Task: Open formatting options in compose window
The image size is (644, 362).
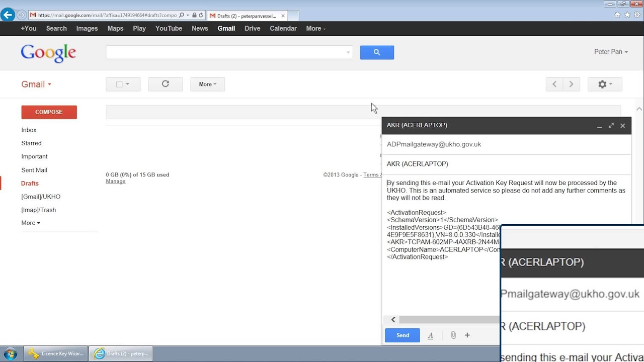Action: 430,335
